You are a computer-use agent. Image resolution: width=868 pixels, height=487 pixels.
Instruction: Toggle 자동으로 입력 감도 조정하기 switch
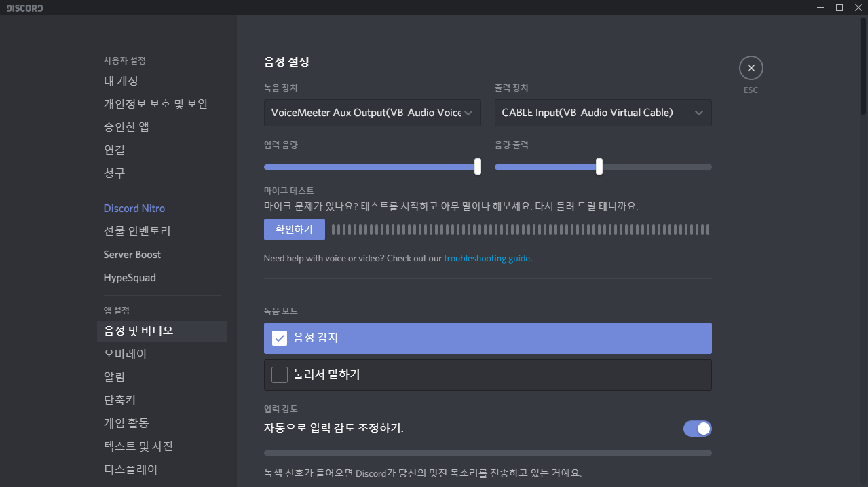(x=698, y=429)
